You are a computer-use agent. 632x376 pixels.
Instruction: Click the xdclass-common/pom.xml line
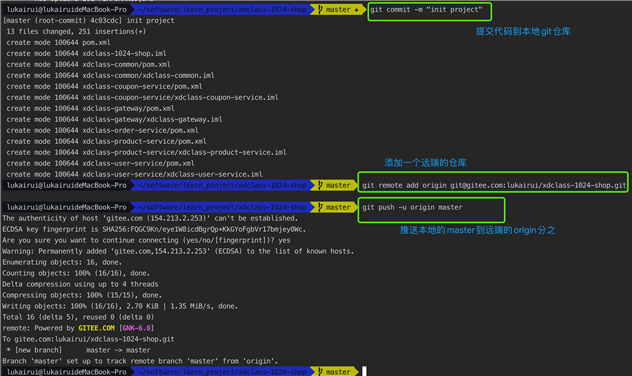pos(88,64)
